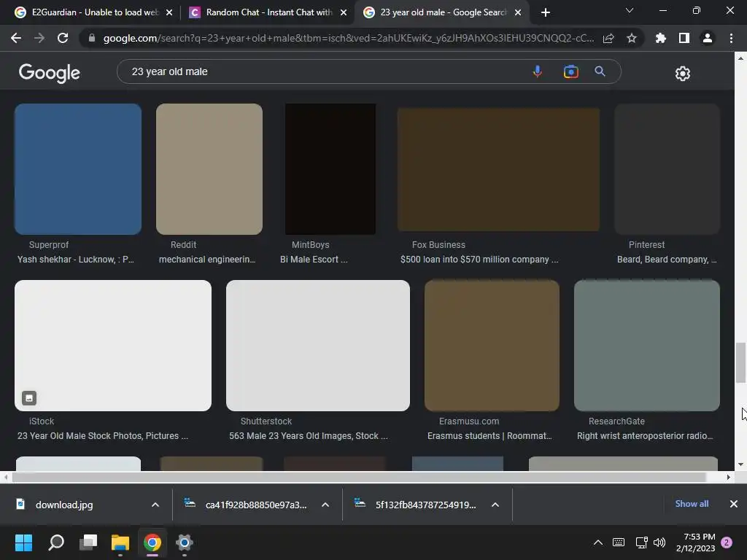Image resolution: width=747 pixels, height=560 pixels.
Task: Click the scrollbar down arrow
Action: pos(740,464)
